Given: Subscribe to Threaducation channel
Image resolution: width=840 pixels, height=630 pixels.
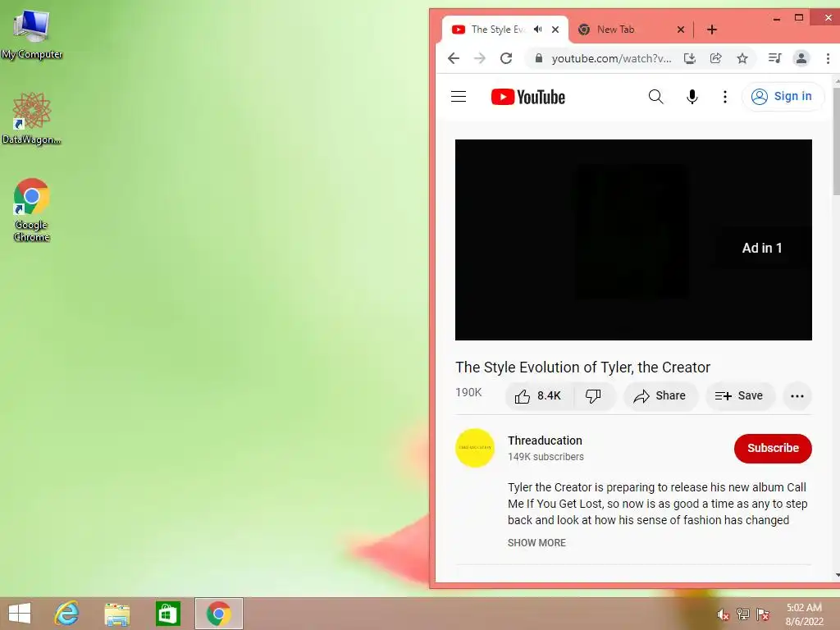Looking at the screenshot, I should pyautogui.click(x=773, y=448).
